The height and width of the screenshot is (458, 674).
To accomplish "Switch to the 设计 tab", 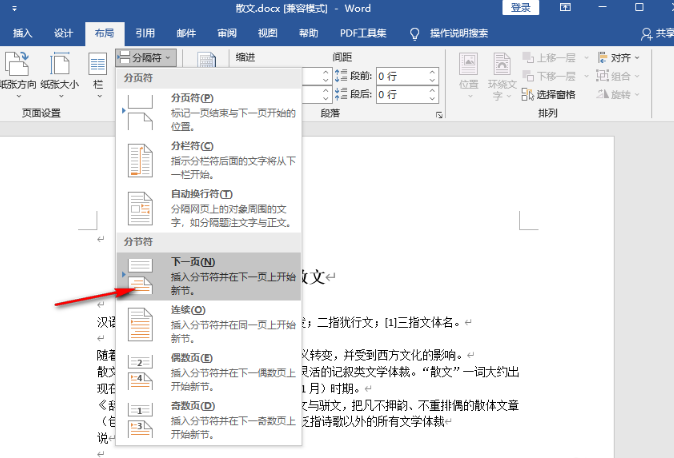I will click(63, 33).
